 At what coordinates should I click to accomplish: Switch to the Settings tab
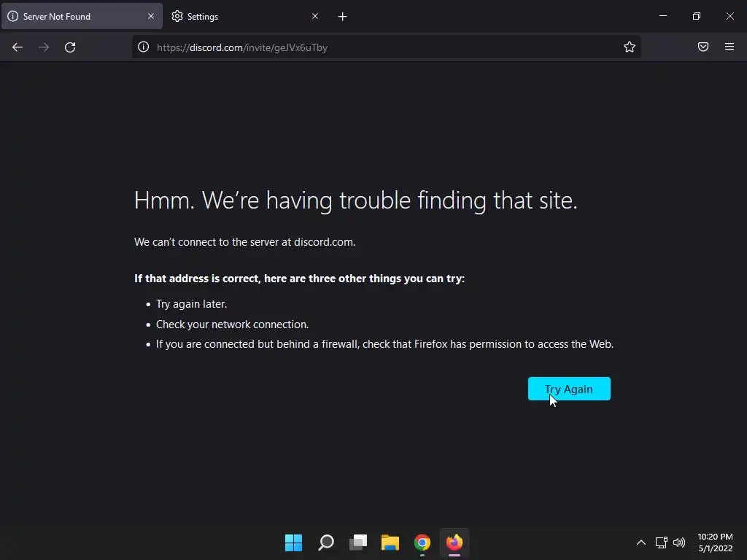[245, 17]
